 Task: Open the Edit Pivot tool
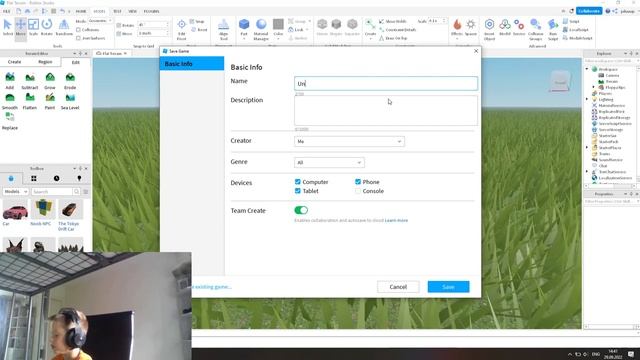182,29
